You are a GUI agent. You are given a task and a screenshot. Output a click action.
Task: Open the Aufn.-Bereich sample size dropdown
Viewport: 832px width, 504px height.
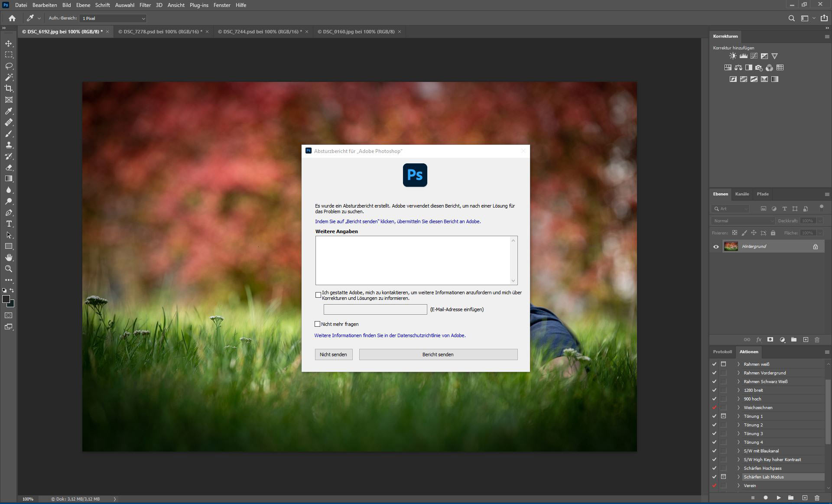tap(113, 18)
